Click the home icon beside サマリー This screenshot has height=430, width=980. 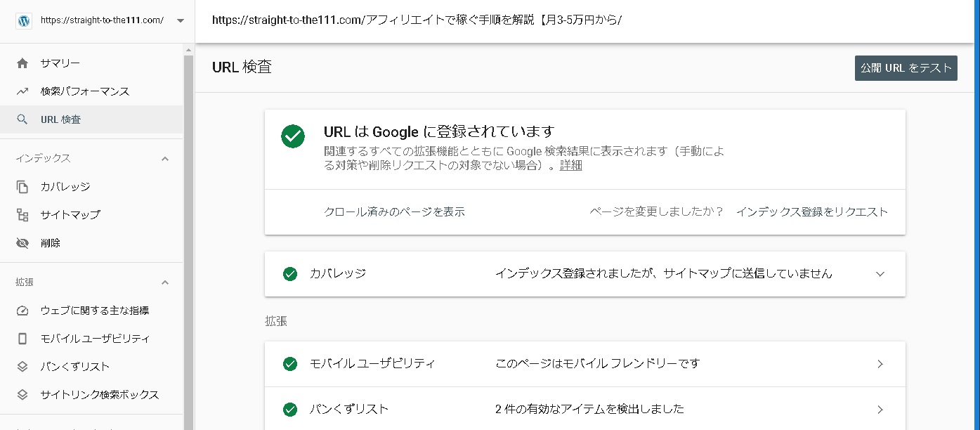coord(22,63)
